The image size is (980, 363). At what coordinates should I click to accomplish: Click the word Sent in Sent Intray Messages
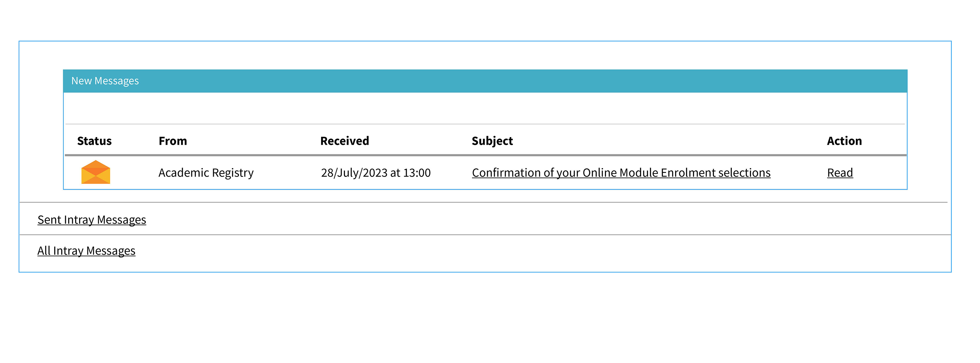pos(49,220)
